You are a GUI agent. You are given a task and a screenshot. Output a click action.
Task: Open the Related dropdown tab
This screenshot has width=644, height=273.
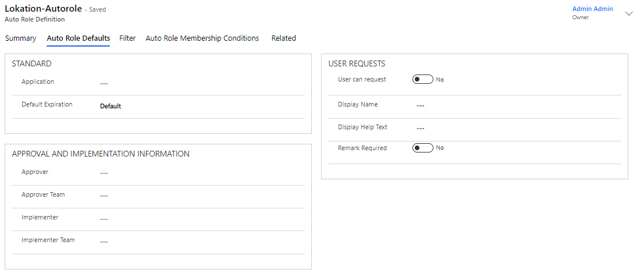point(284,38)
